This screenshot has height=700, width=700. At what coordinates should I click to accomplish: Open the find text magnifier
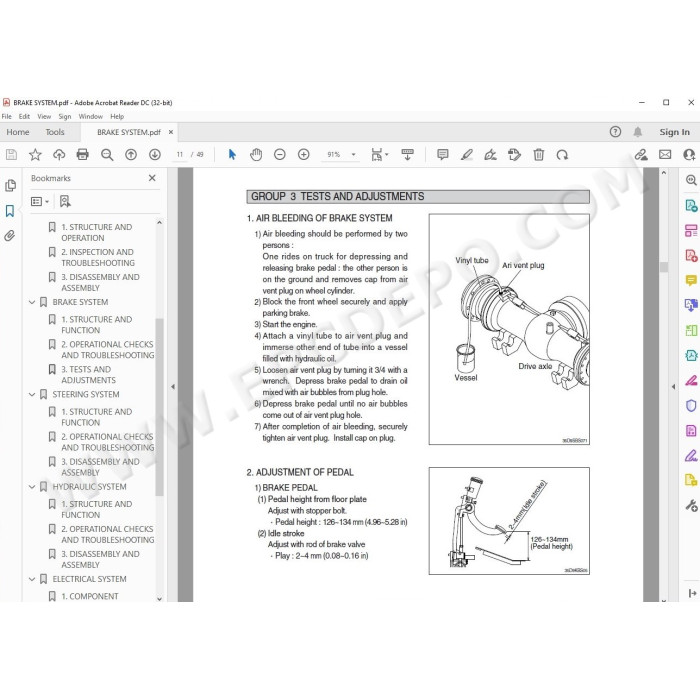click(x=107, y=155)
